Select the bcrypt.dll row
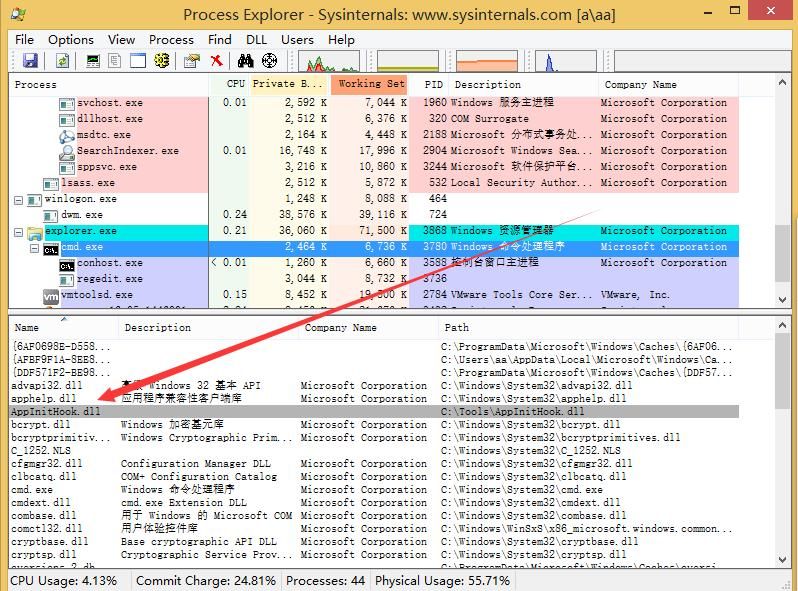The image size is (798, 591). click(x=374, y=425)
